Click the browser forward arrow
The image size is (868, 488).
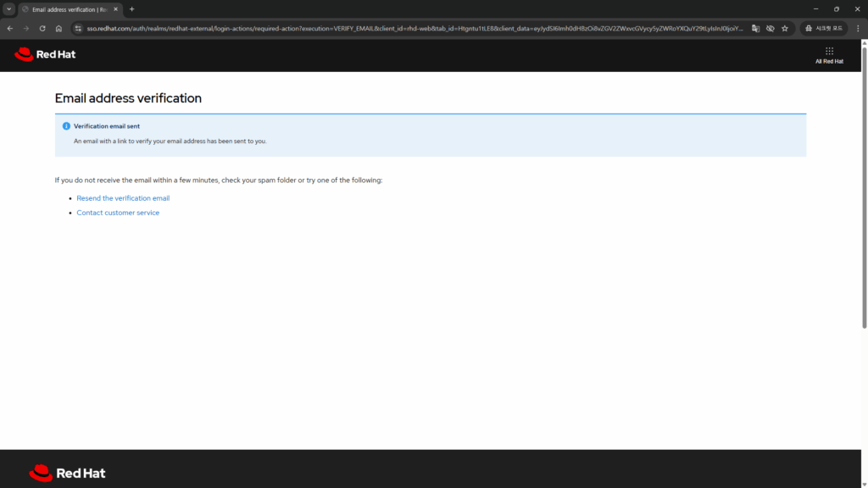(26, 28)
